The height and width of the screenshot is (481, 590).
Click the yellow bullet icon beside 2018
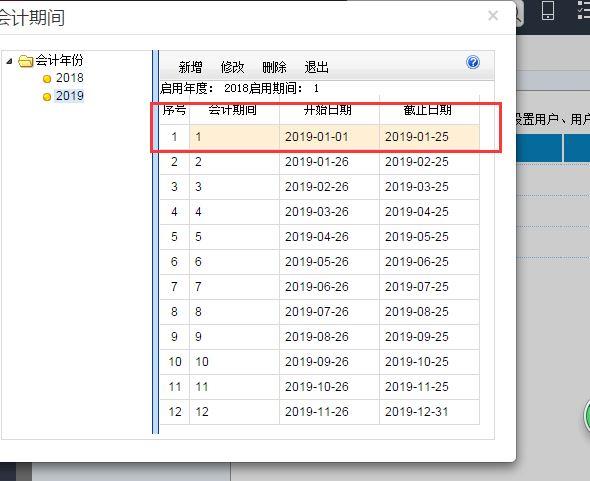pyautogui.click(x=47, y=79)
